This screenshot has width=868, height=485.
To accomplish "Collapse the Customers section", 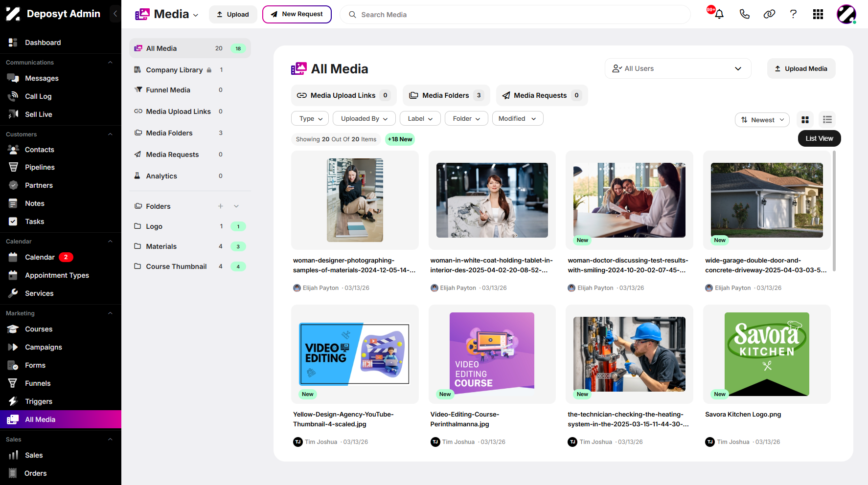I will point(110,134).
